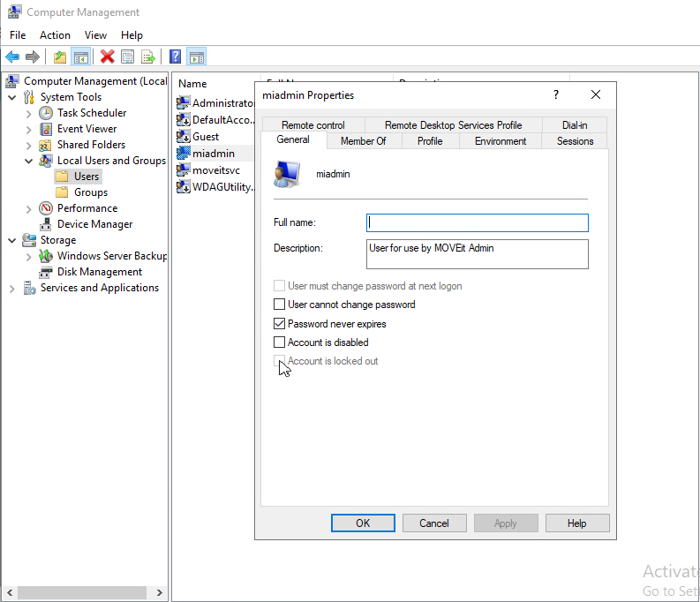This screenshot has width=700, height=602.
Task: Click the Back arrow in toolbar
Action: click(12, 56)
